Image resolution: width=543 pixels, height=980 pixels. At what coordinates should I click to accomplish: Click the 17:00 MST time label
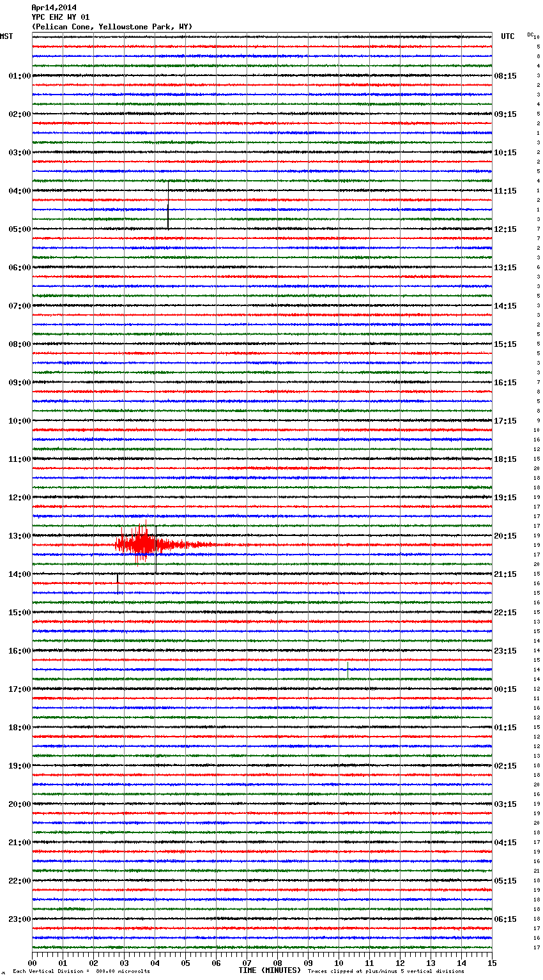pos(20,689)
